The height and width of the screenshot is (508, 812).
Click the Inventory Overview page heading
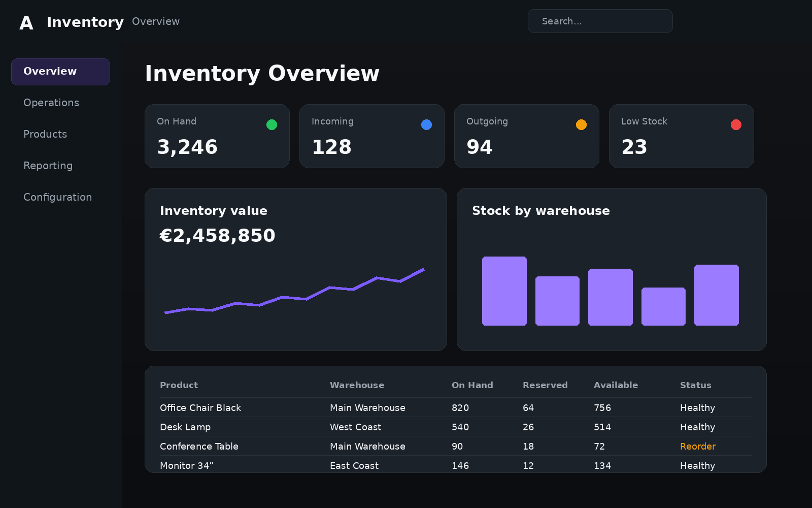(262, 73)
